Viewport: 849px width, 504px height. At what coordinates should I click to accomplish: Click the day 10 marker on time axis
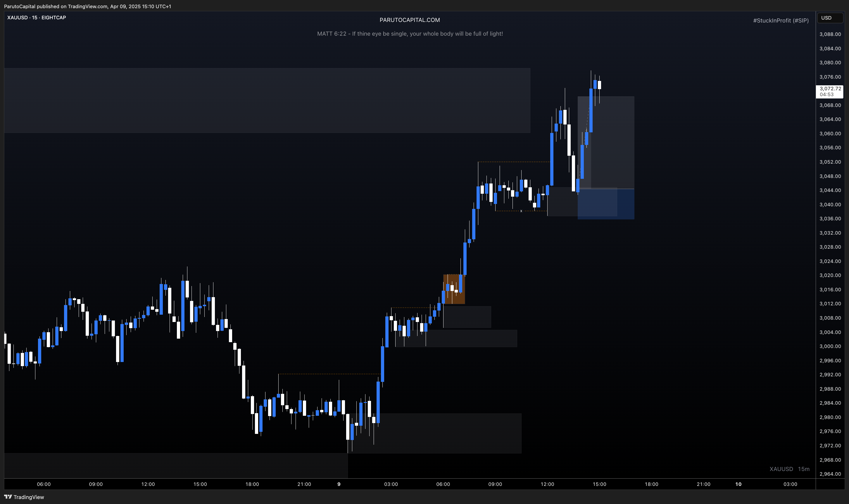[738, 484]
